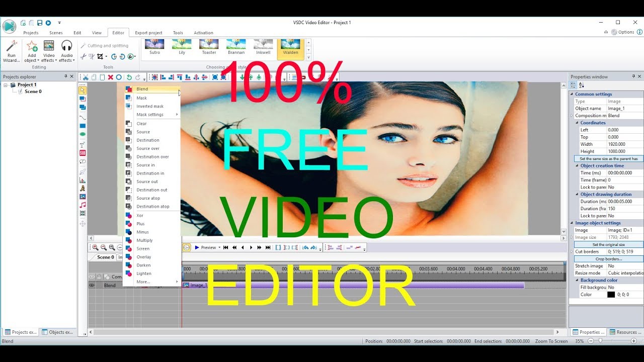Open the Preview dropdown arrow
The width and height of the screenshot is (644, 362).
219,247
